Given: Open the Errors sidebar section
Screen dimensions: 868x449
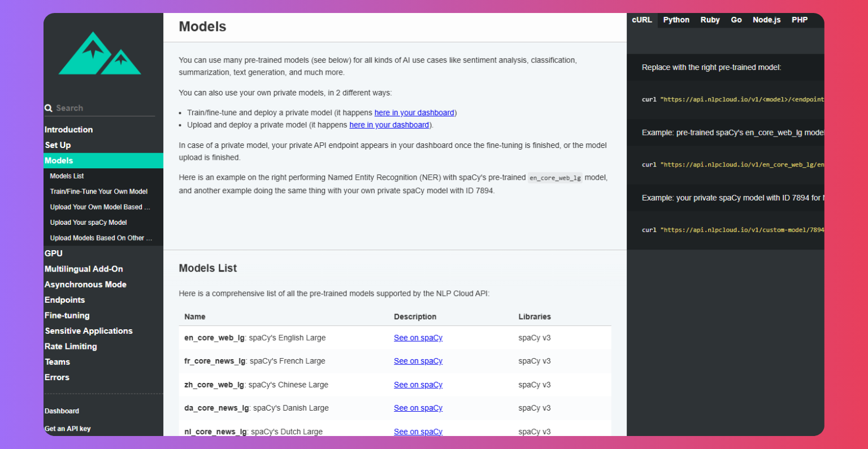Looking at the screenshot, I should [x=57, y=377].
